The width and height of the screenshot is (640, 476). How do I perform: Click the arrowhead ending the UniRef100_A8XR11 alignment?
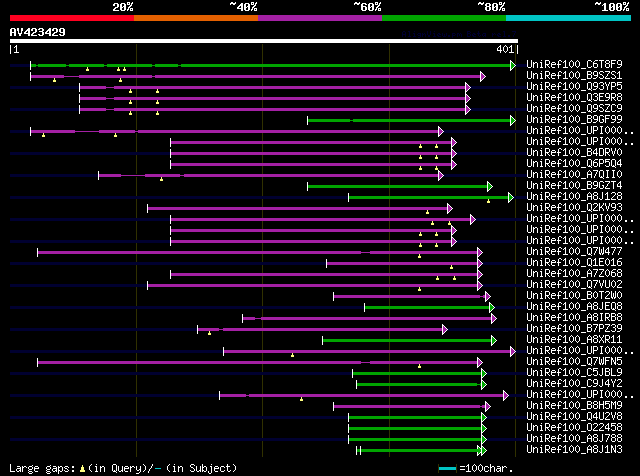coord(494,340)
